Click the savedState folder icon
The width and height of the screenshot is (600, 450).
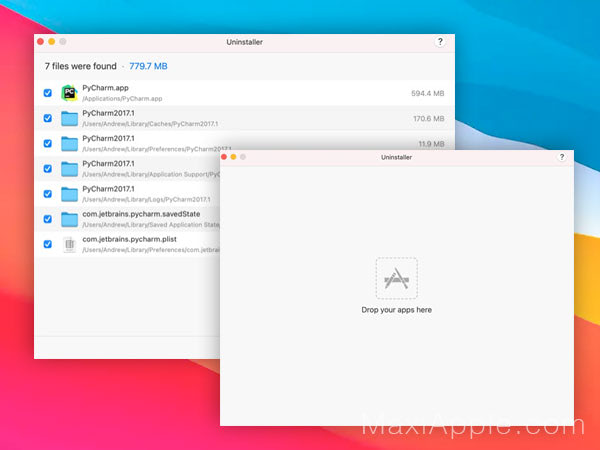click(69, 219)
